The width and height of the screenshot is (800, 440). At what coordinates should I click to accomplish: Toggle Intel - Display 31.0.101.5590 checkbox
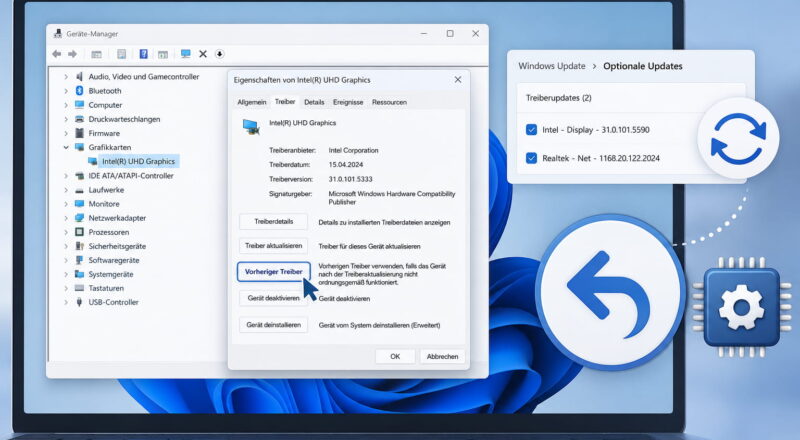[x=531, y=130]
